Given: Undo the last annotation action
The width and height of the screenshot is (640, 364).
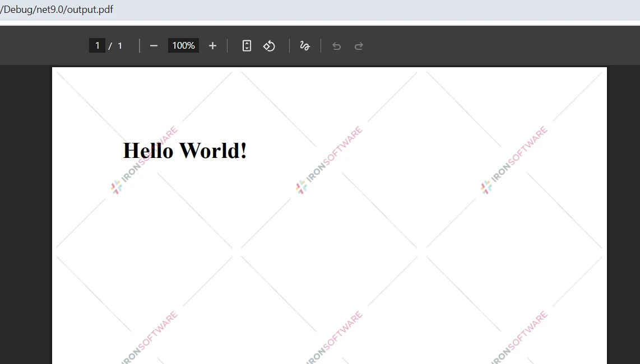Looking at the screenshot, I should (x=336, y=45).
